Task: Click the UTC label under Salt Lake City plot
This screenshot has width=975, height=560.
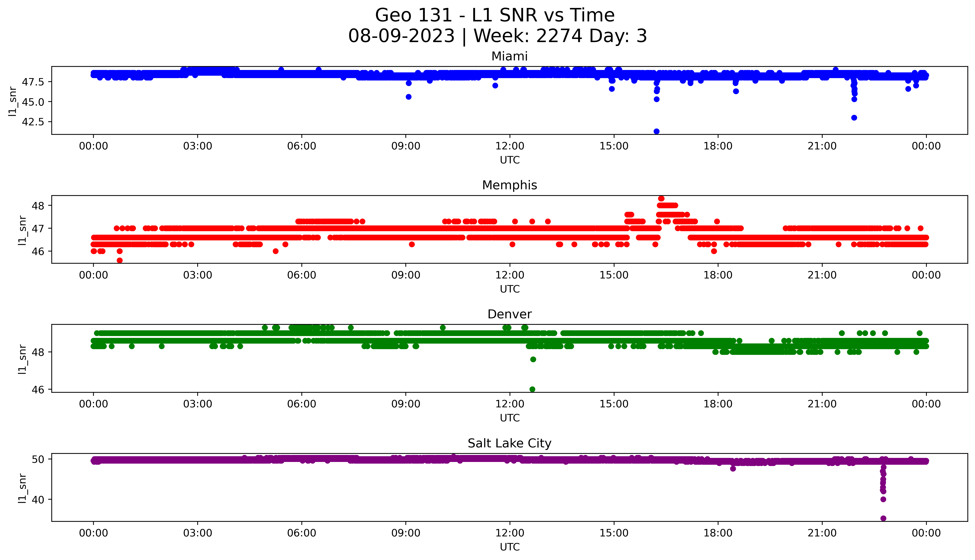Action: point(510,547)
